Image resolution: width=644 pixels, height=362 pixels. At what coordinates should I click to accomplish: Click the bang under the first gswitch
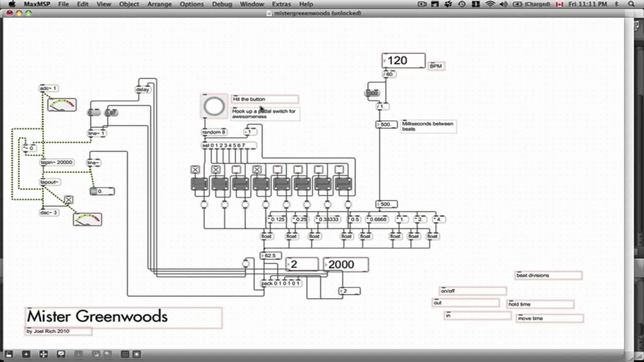coord(204,205)
